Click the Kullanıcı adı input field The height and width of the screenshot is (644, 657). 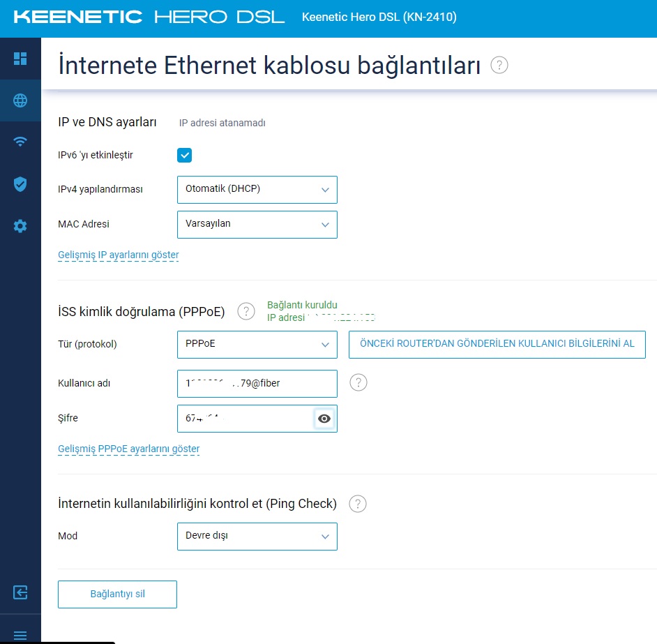257,383
